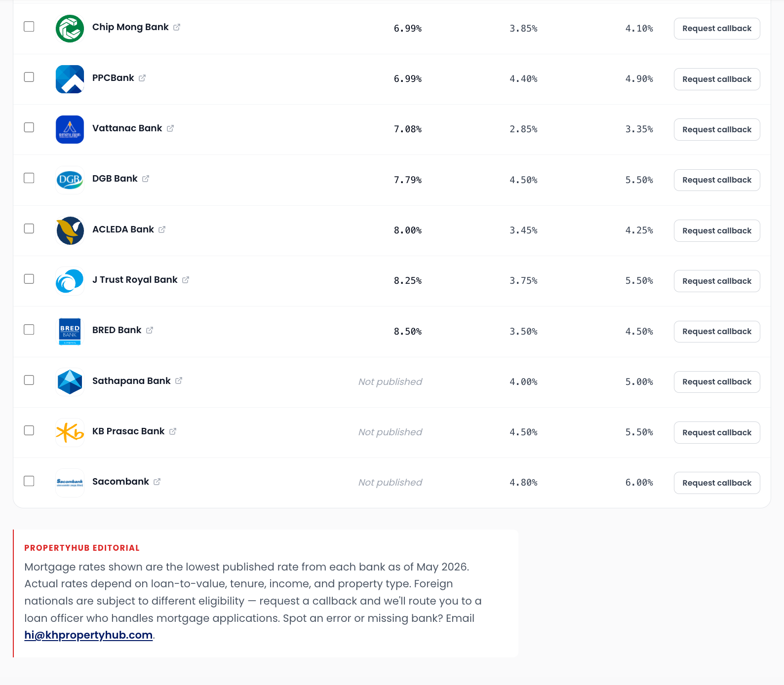
Task: Click the PROPERTYHUB EDITORIAL heading
Action: pyautogui.click(x=82, y=548)
